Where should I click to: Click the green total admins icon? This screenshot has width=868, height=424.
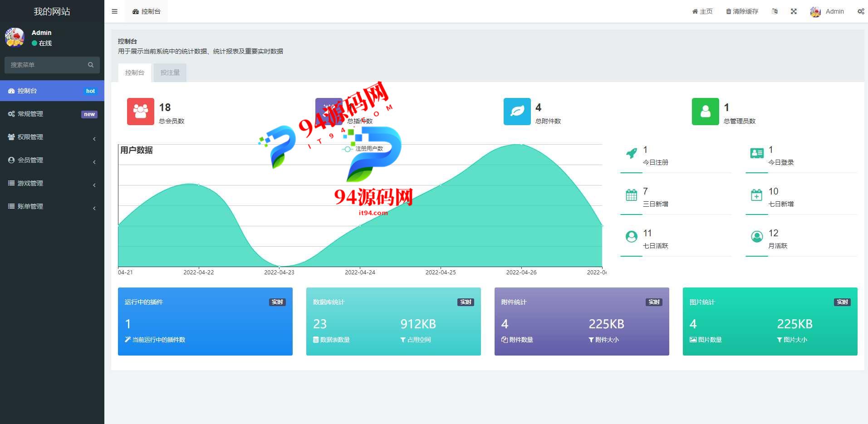click(x=706, y=112)
